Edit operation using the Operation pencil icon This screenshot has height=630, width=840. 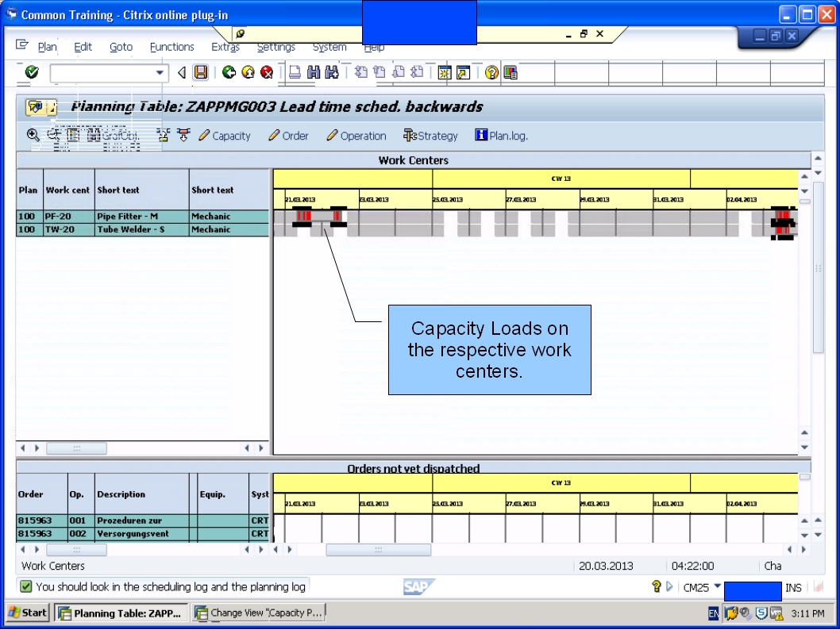tap(356, 136)
